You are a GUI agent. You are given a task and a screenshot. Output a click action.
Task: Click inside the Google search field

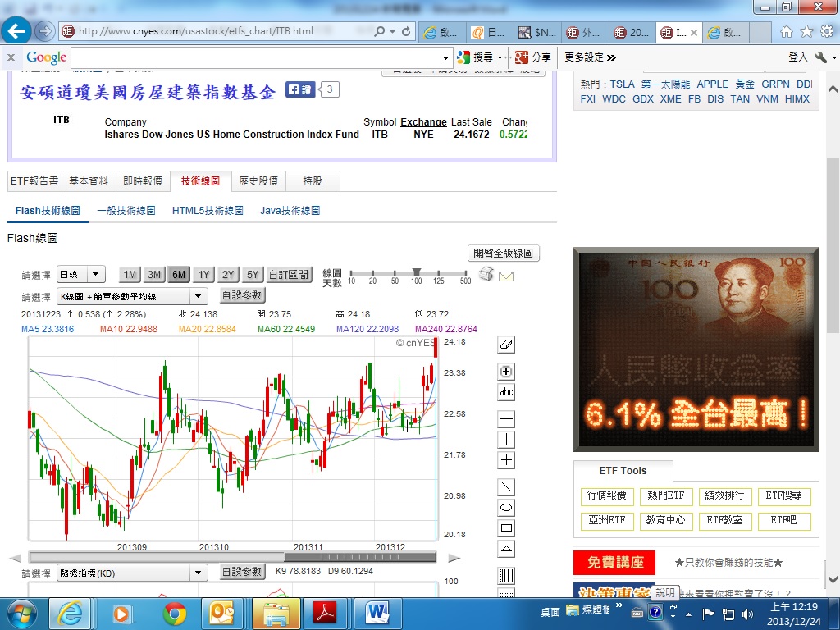tap(256, 57)
